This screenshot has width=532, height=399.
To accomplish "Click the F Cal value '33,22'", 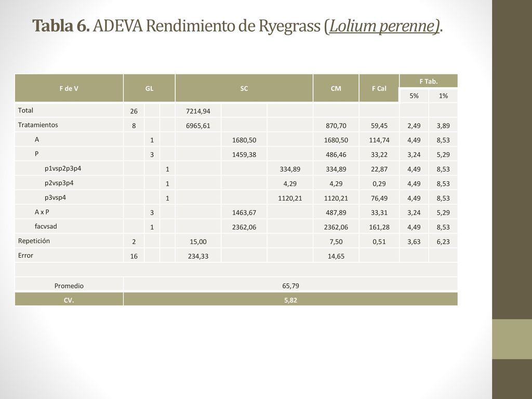I will coord(379,155).
